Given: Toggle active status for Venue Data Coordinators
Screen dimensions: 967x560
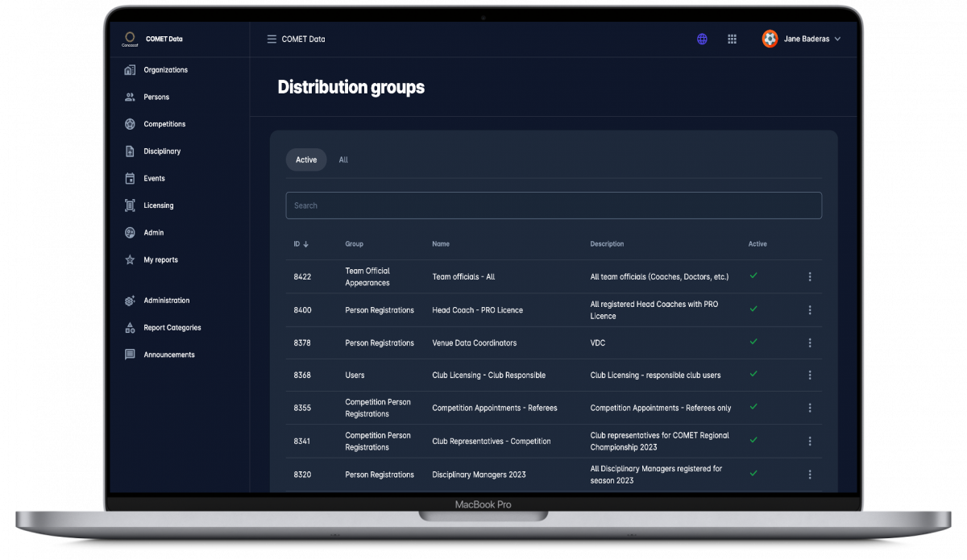Looking at the screenshot, I should click(x=753, y=342).
